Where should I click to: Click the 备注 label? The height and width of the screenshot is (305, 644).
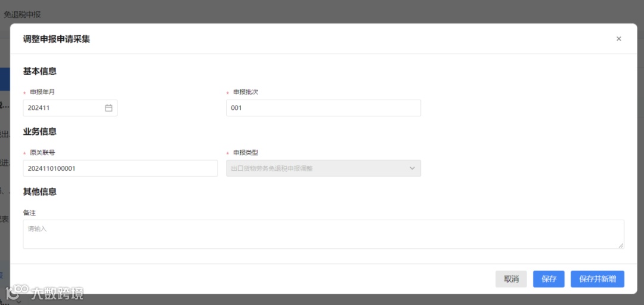29,213
